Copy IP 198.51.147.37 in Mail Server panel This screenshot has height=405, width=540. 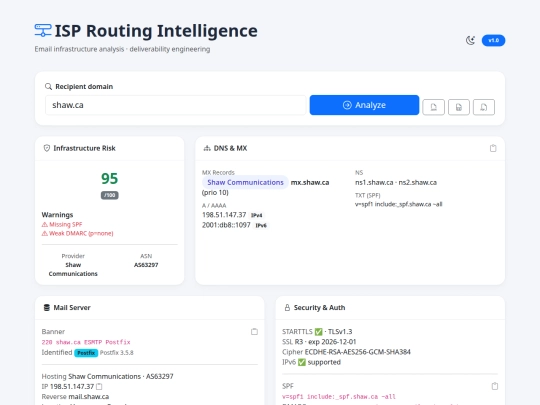(x=99, y=386)
